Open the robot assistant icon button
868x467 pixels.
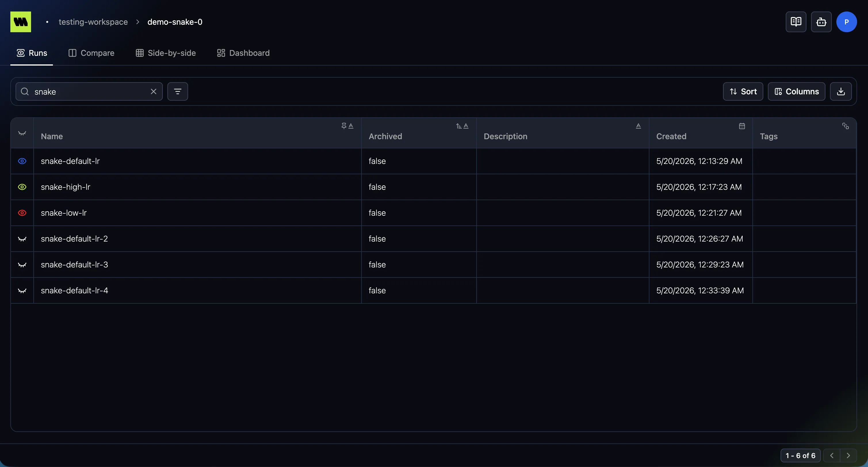[x=821, y=22]
